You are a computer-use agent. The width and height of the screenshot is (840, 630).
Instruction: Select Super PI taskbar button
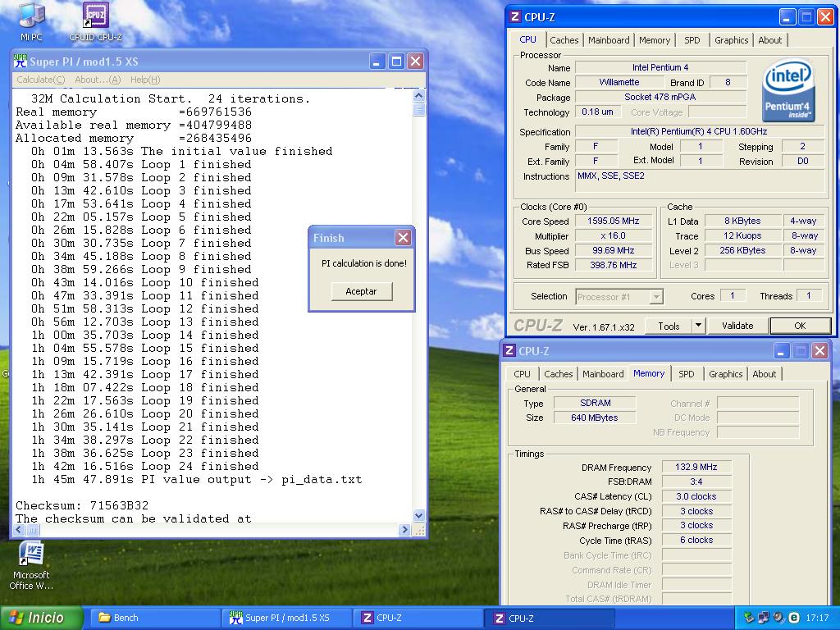point(286,618)
